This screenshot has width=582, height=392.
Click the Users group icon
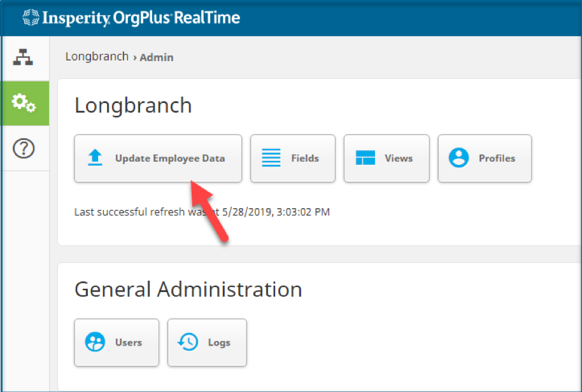pyautogui.click(x=95, y=342)
